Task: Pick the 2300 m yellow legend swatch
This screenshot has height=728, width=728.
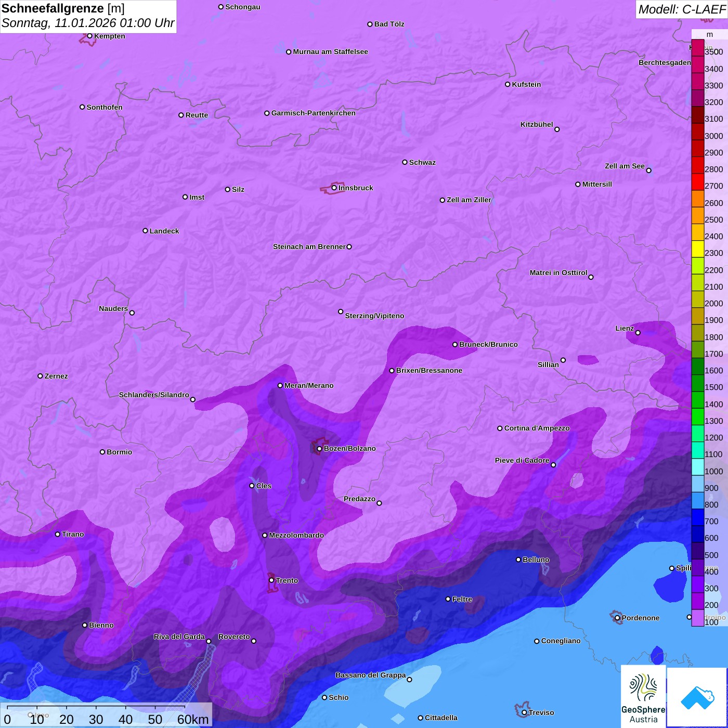Action: pos(697,249)
